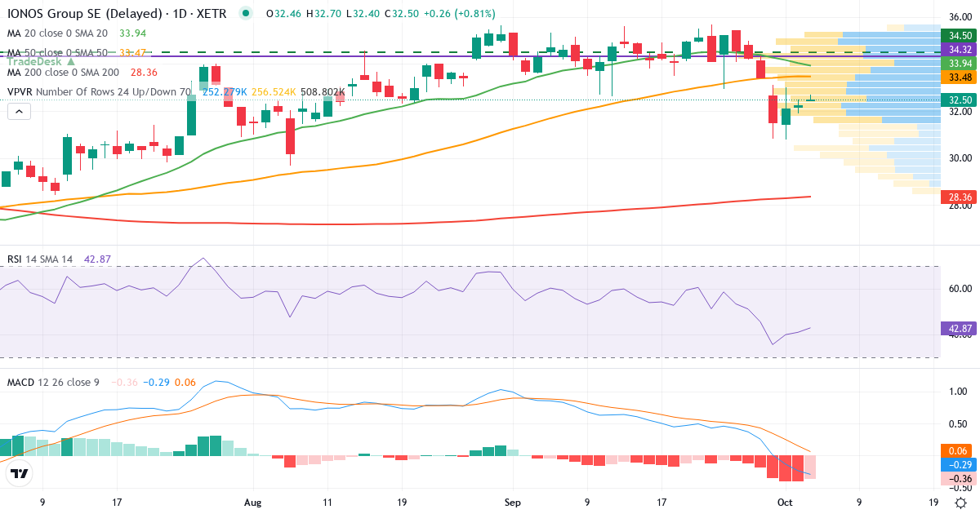980x514 pixels.
Task: Select the MA 50 close indicator legend
Action: pos(58,52)
